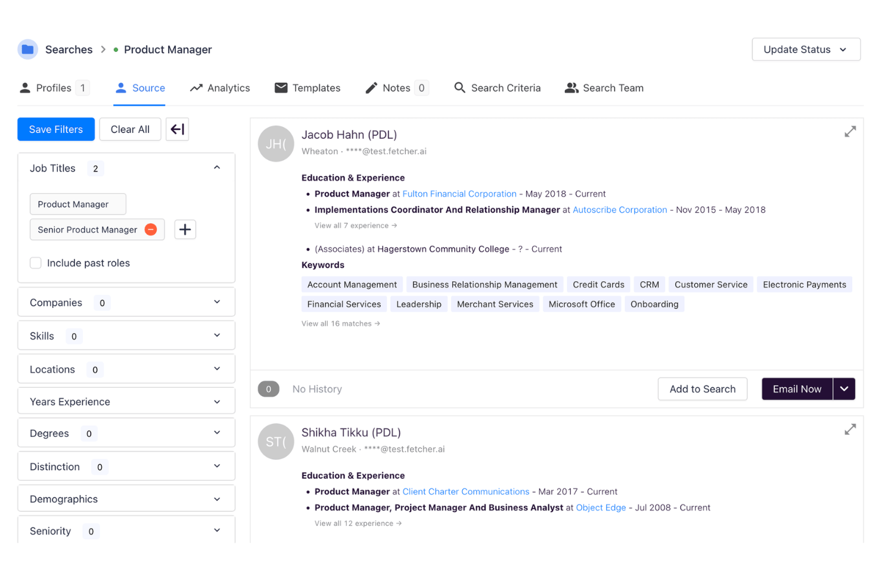The image size is (882, 588).
Task: Remove Senior Product Manager with red minus icon
Action: click(151, 229)
